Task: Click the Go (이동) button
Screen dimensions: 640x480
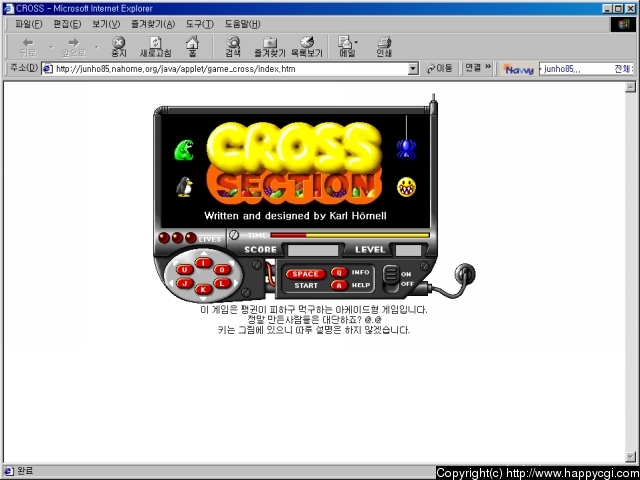Action: (440, 69)
